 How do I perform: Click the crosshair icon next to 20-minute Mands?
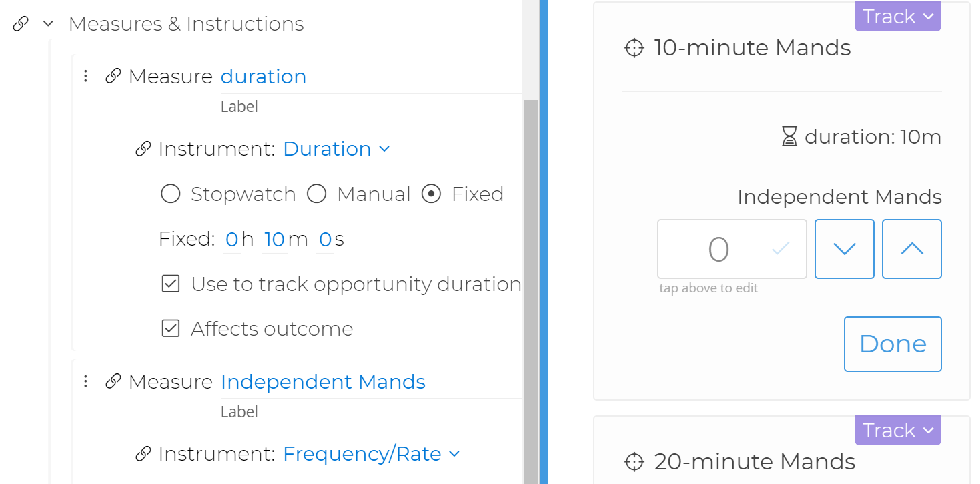pyautogui.click(x=633, y=461)
